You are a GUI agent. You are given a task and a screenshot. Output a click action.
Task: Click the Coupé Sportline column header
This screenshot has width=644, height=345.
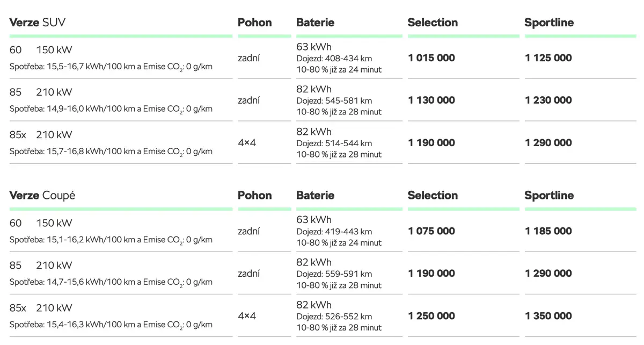pyautogui.click(x=549, y=196)
